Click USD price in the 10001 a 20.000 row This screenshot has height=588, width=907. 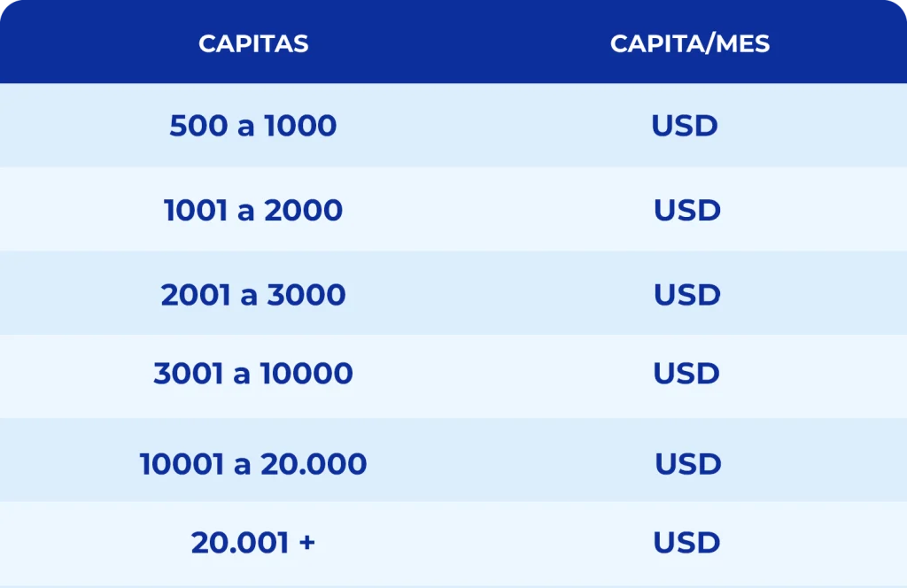point(688,464)
